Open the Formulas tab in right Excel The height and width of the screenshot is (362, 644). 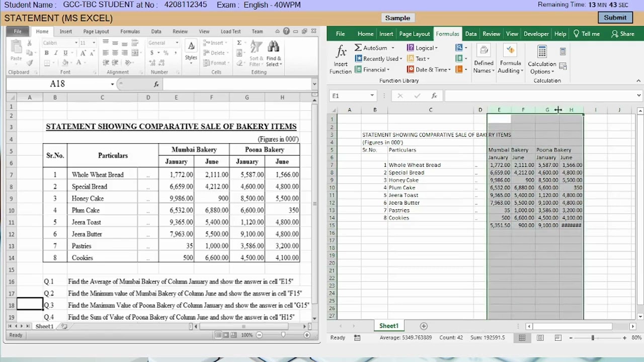click(x=447, y=34)
